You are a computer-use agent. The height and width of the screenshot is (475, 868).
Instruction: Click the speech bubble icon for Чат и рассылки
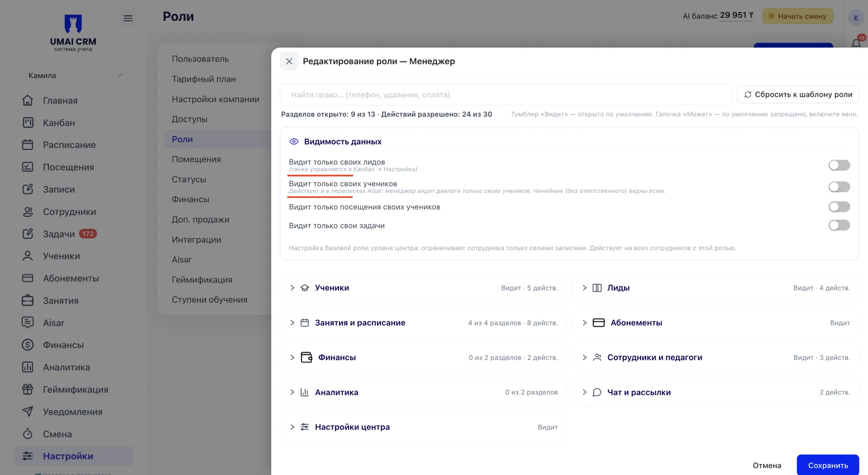(597, 392)
